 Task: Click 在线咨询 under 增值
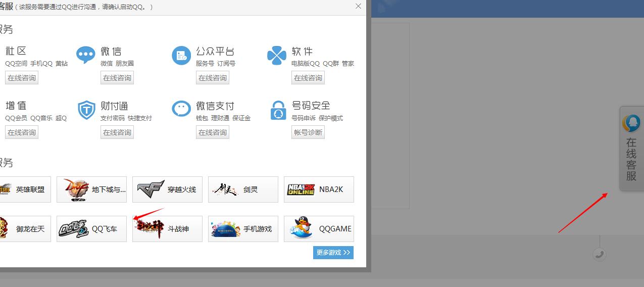click(x=22, y=132)
